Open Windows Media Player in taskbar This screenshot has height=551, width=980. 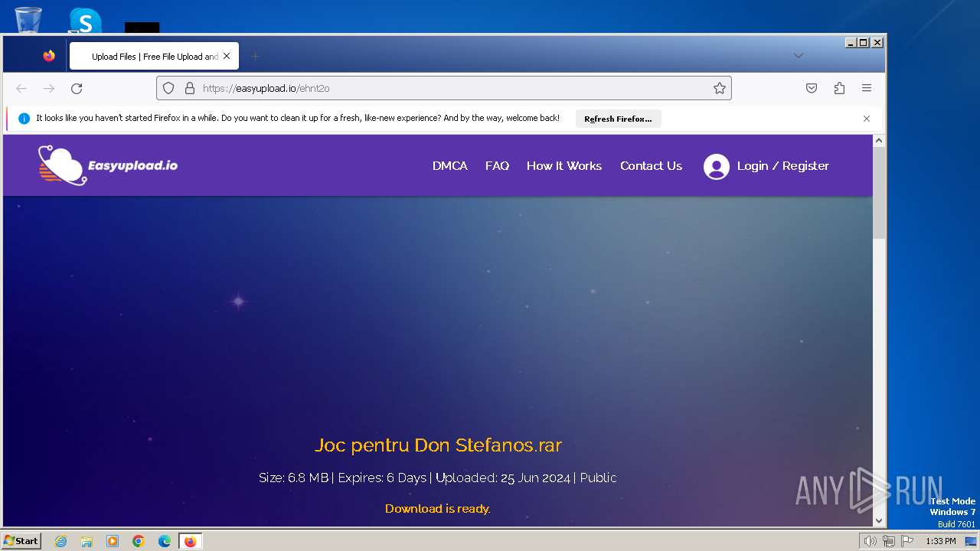point(113,541)
